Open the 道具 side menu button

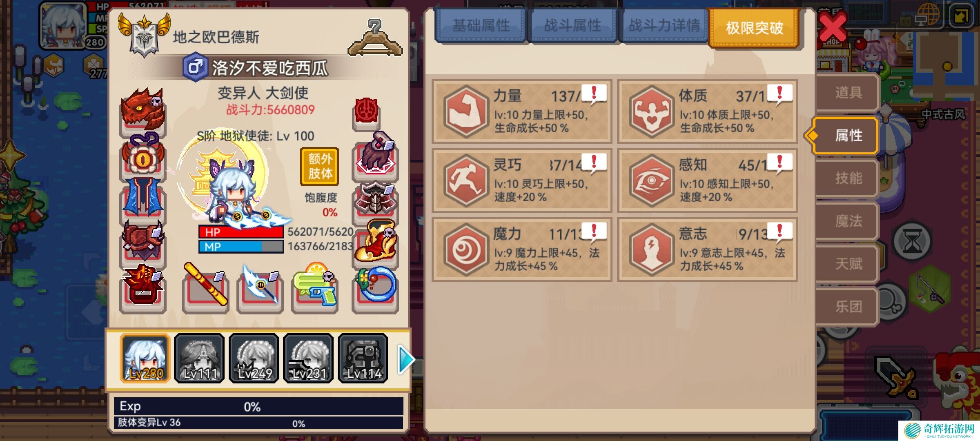[x=848, y=92]
